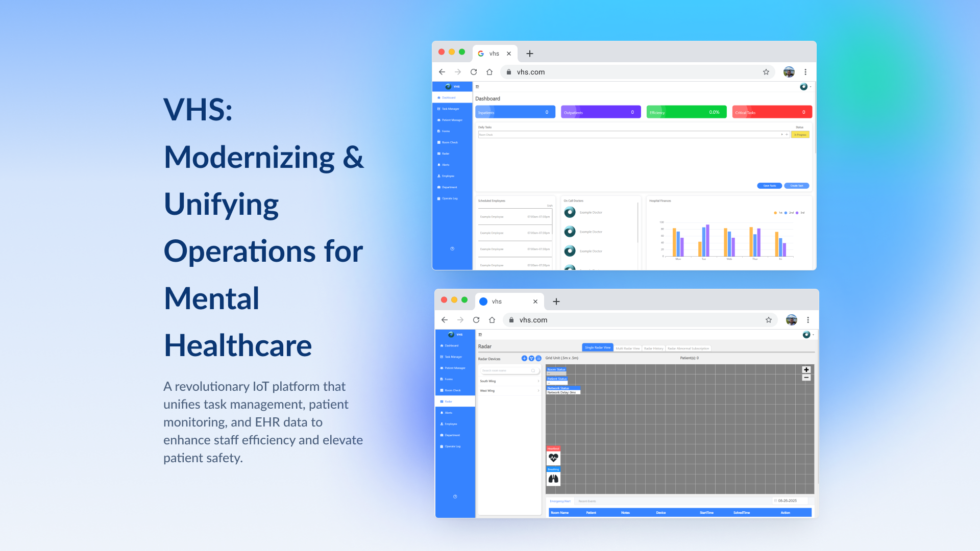Image resolution: width=980 pixels, height=551 pixels.
Task: Click the add radar device plus icon
Action: tap(524, 358)
